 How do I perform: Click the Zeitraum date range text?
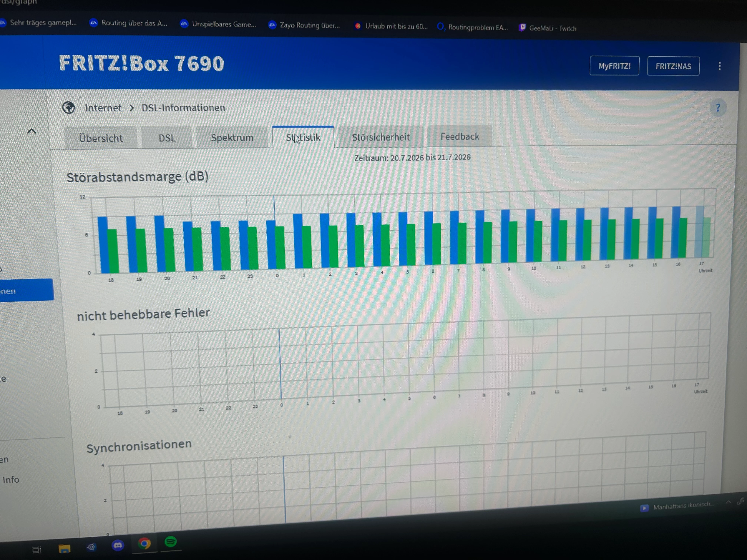(412, 158)
